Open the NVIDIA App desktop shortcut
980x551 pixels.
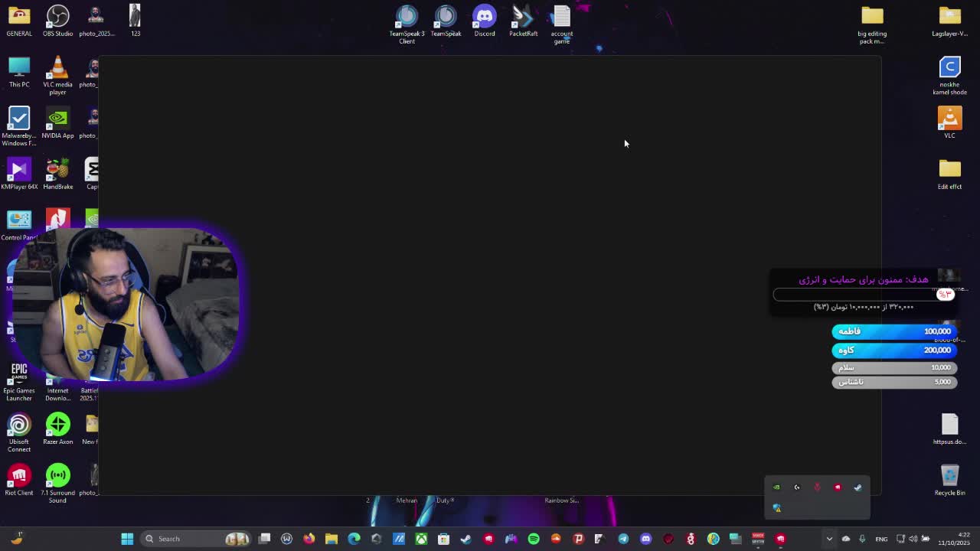tap(57, 124)
